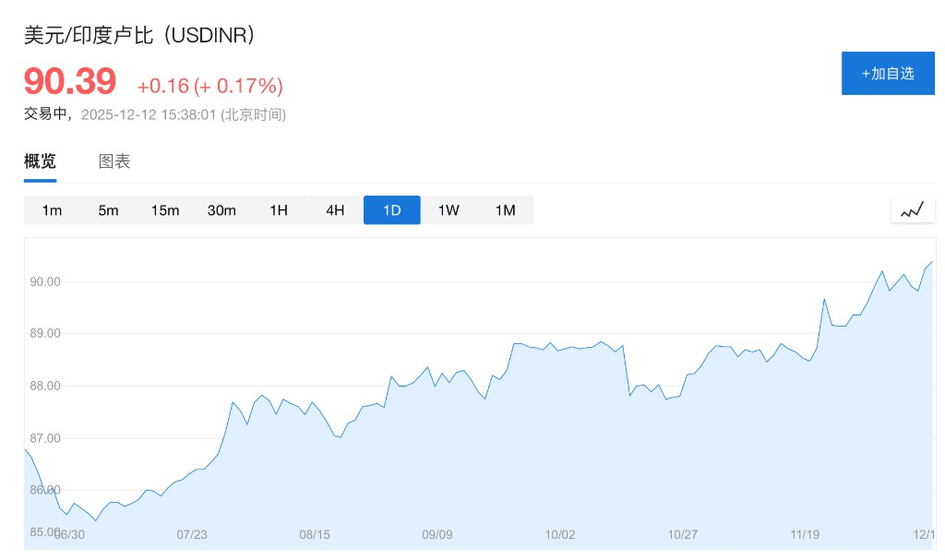Click the 美元/印度卢比 (USDINR) title
This screenshot has height=560, width=945.
[138, 35]
